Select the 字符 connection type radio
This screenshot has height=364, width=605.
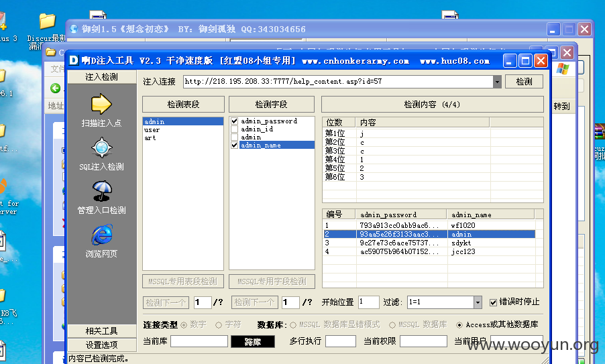coord(219,325)
